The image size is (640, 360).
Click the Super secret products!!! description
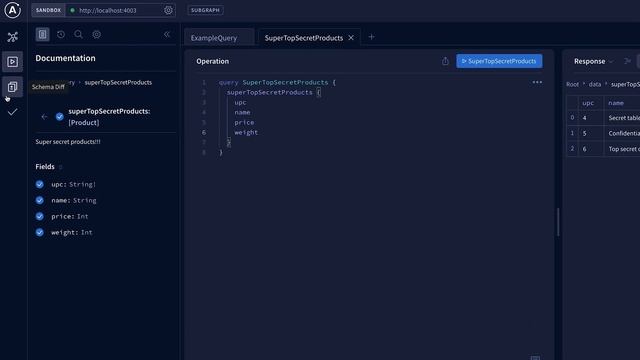pos(68,142)
